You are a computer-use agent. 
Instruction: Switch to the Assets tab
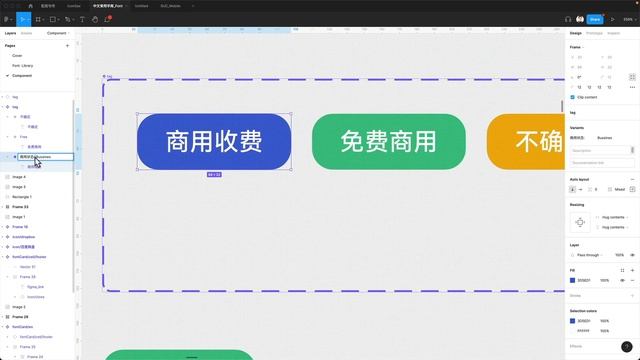26,33
